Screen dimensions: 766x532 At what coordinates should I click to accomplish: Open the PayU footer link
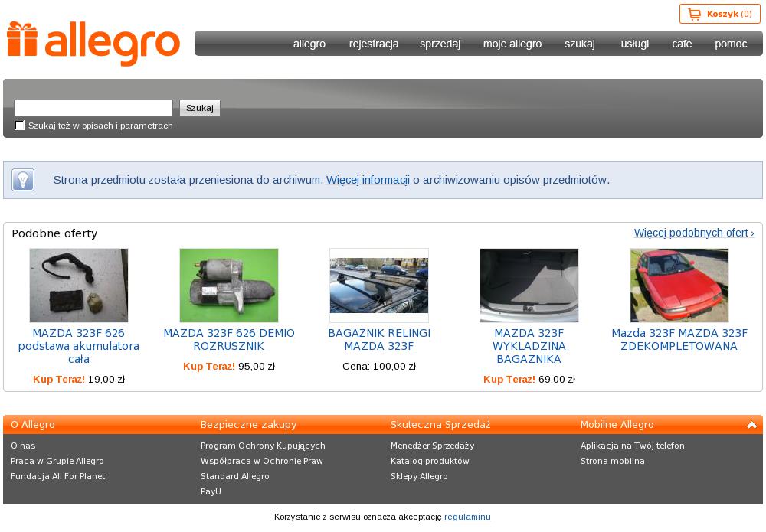211,491
